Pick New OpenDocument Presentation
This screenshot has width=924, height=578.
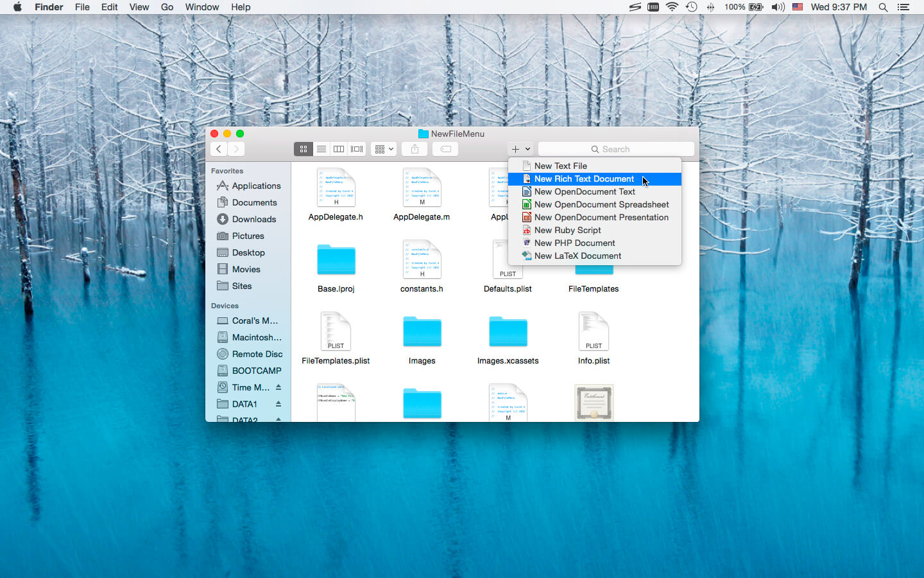594,217
